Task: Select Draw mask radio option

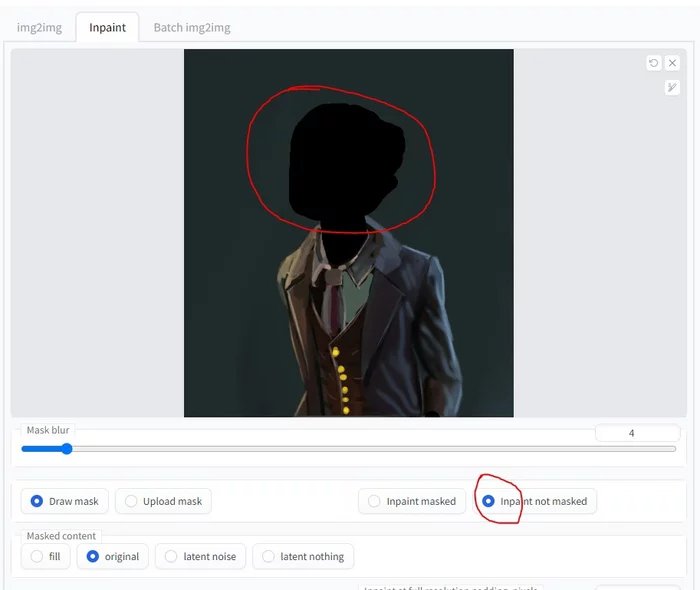Action: pyautogui.click(x=65, y=501)
